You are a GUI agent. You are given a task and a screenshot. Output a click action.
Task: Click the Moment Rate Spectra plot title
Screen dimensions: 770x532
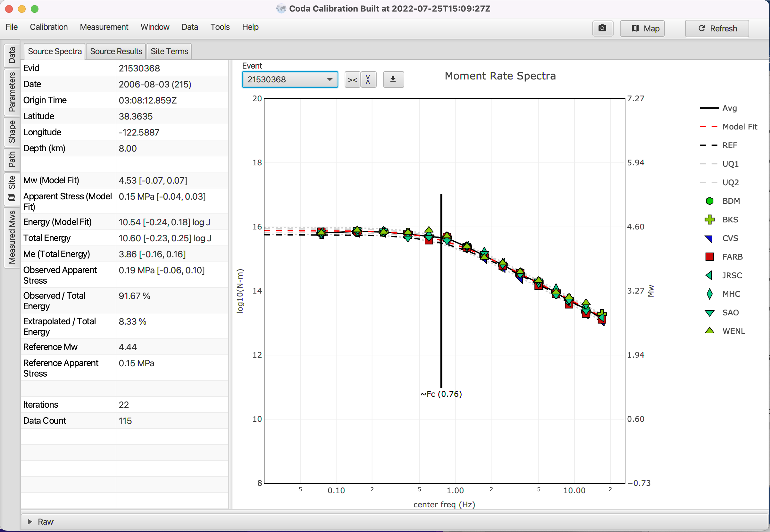(500, 76)
